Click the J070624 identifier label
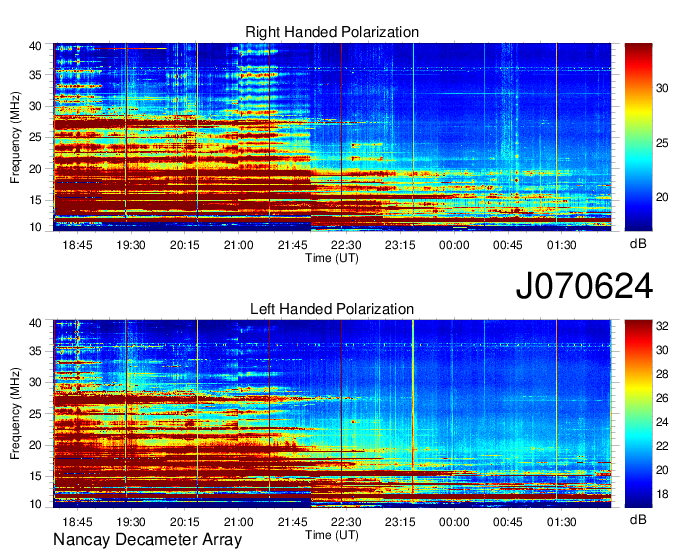 point(584,286)
